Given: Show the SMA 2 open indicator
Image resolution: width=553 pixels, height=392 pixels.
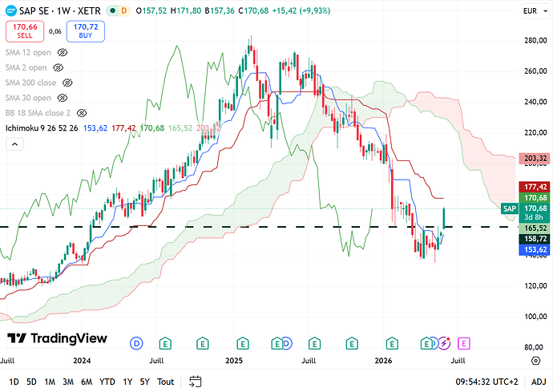Looking at the screenshot, I should pos(59,67).
